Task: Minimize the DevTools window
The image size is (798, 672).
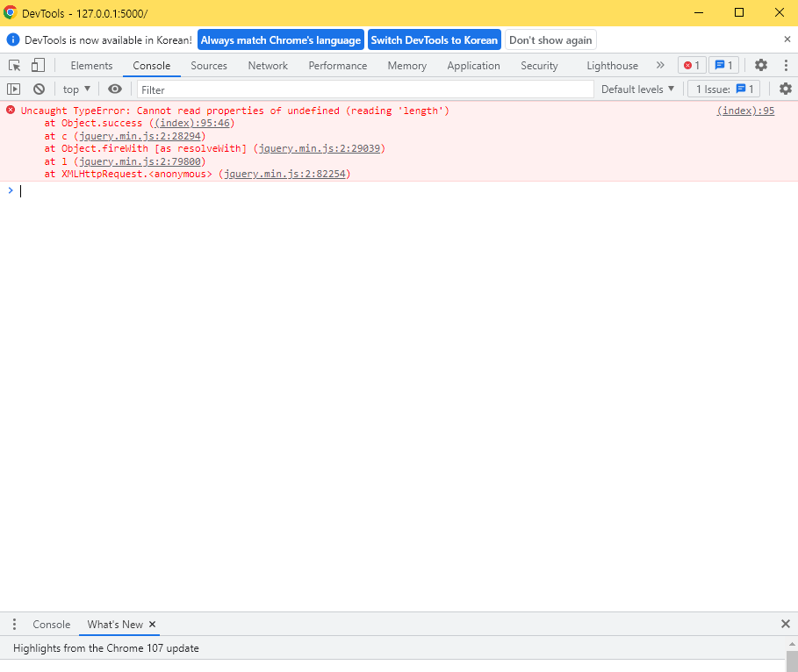Action: click(x=699, y=12)
